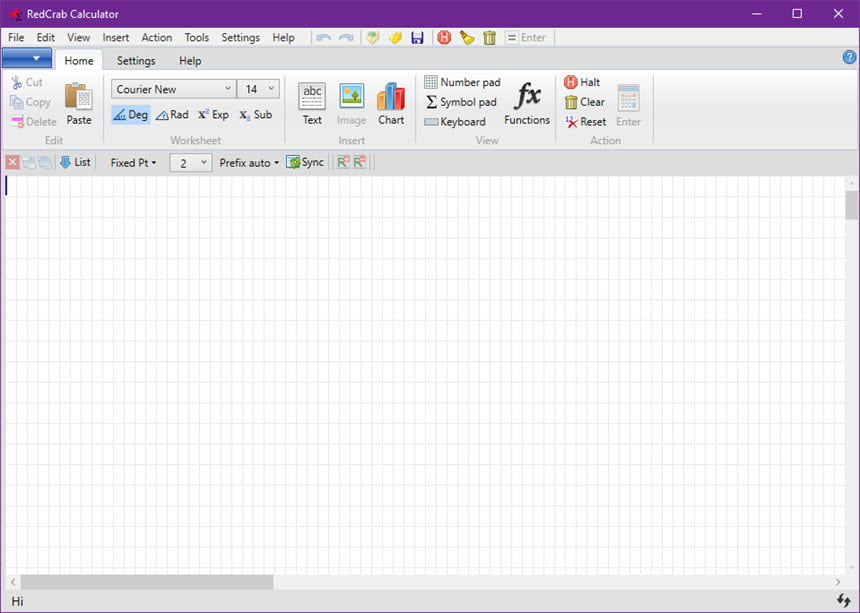Viewport: 860px width, 613px height.
Task: Open the Fixed Pt format dropdown
Action: tap(133, 163)
